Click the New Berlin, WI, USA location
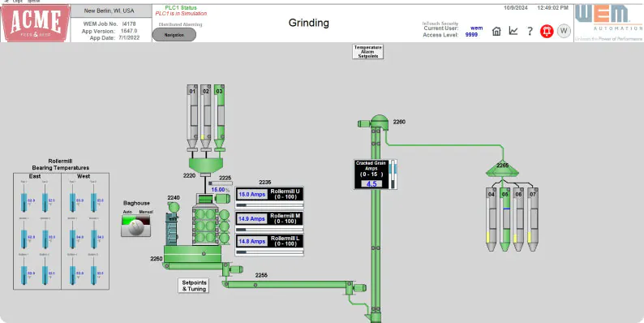 (x=109, y=11)
